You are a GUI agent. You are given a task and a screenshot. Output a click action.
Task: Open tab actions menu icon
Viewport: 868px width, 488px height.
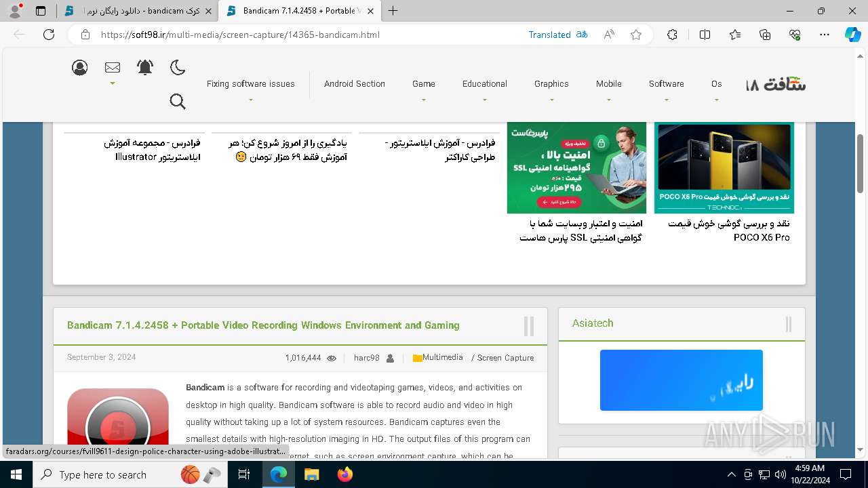[41, 11]
